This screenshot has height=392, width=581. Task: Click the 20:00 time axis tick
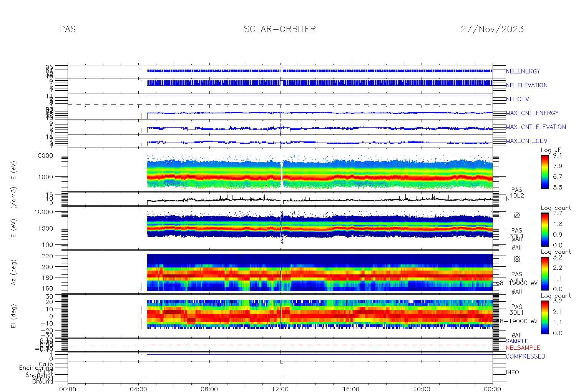pyautogui.click(x=422, y=389)
